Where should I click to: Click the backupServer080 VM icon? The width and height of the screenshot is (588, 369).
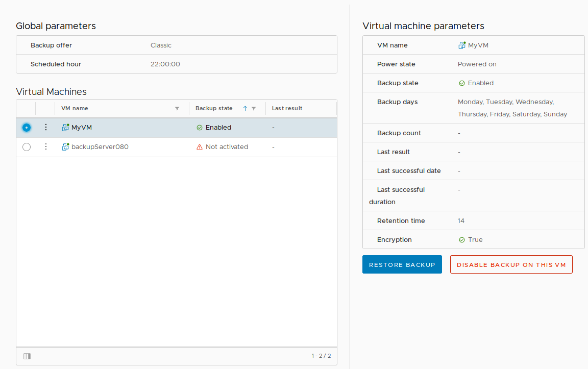tap(65, 146)
